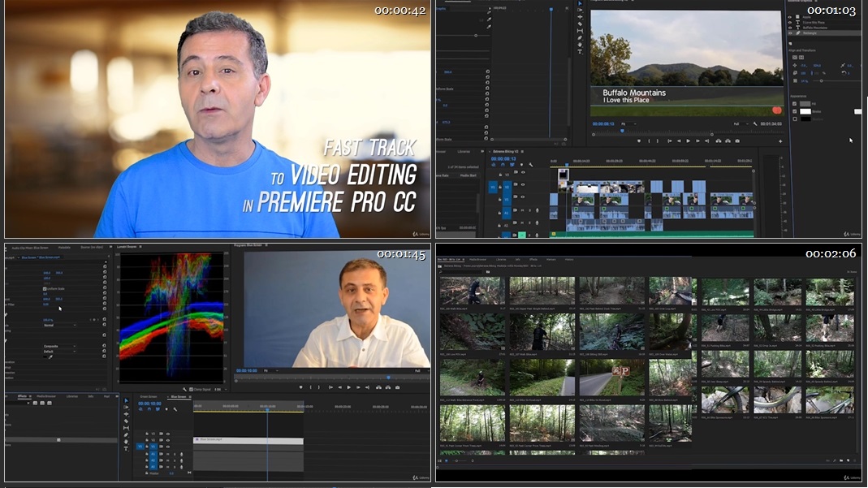This screenshot has width=868, height=488.
Task: Open the Full resolution dropdown under Buffalo Mountains preview
Action: pos(741,124)
